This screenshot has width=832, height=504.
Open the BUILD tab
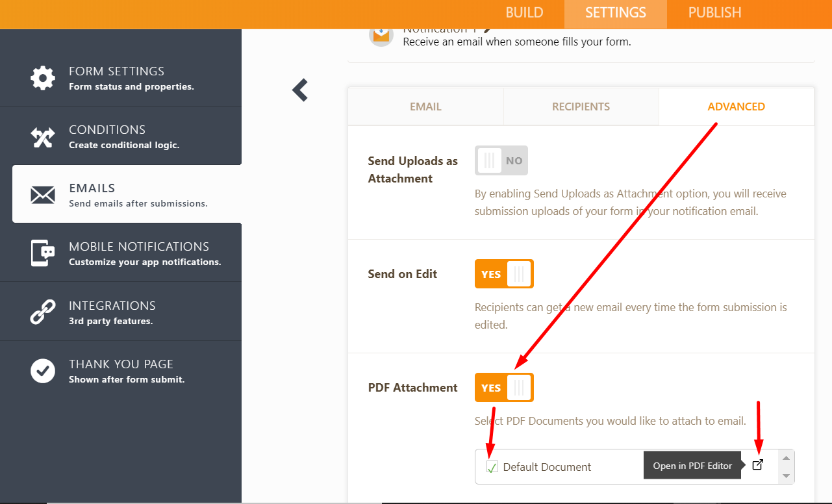[x=524, y=13]
